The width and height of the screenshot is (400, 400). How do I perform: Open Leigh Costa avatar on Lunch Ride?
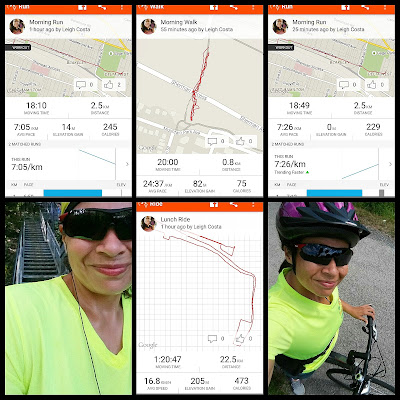[148, 223]
